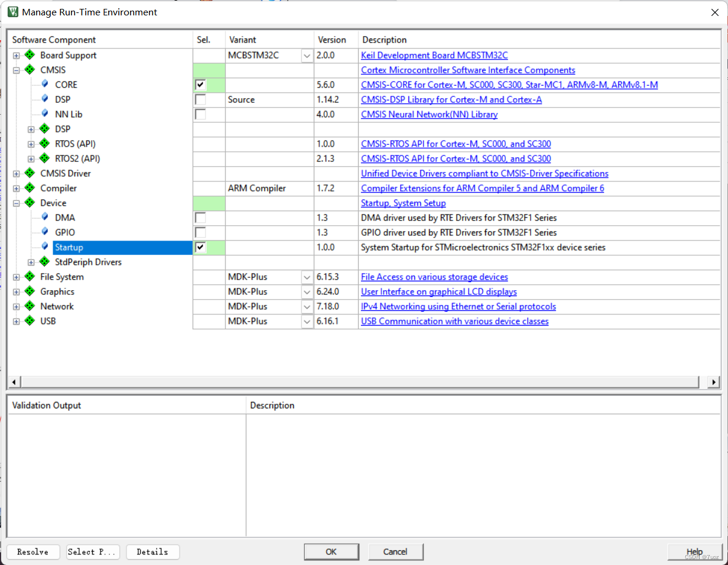Image resolution: width=728 pixels, height=565 pixels.
Task: Expand the Board Support tree node
Action: (17, 56)
